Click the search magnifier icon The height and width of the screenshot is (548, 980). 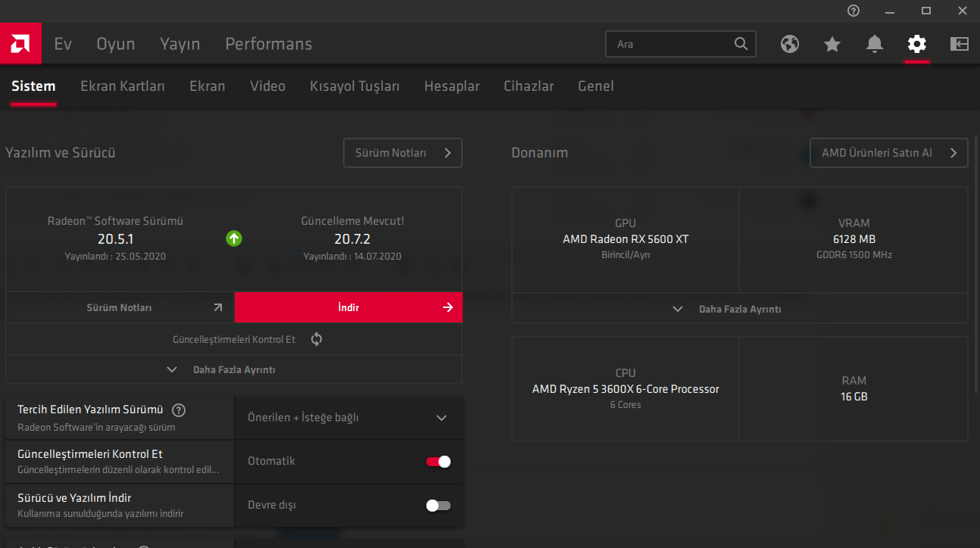point(741,44)
